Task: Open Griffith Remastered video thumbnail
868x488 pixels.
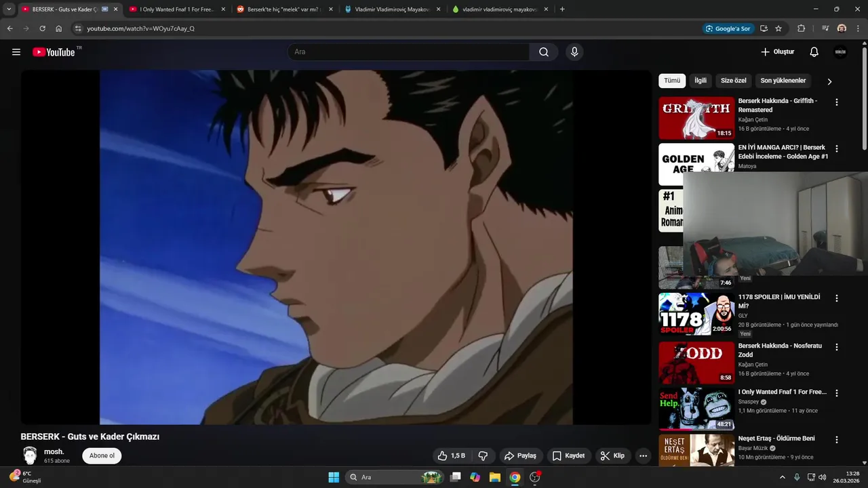Action: point(696,118)
